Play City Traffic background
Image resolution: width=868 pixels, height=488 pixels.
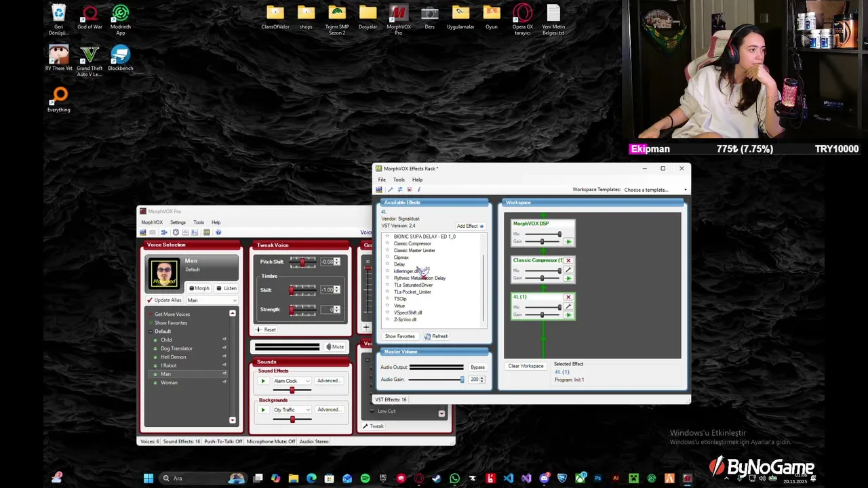(x=263, y=409)
